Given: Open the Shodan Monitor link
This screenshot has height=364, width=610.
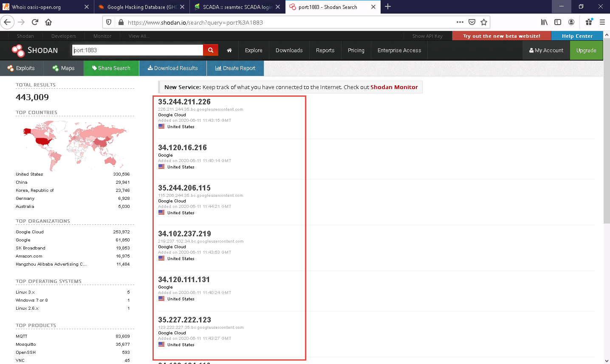Looking at the screenshot, I should pos(394,87).
